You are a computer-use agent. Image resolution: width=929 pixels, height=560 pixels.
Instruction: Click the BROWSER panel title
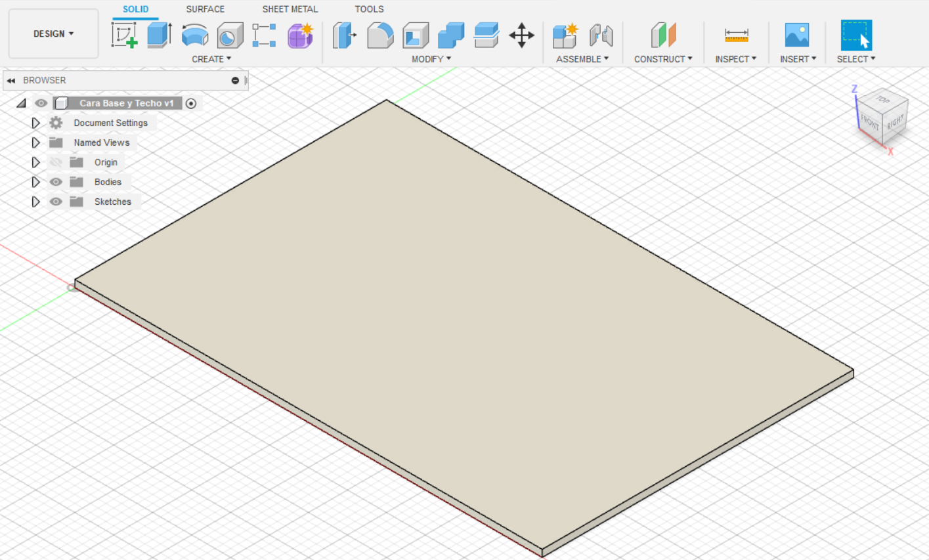point(44,80)
